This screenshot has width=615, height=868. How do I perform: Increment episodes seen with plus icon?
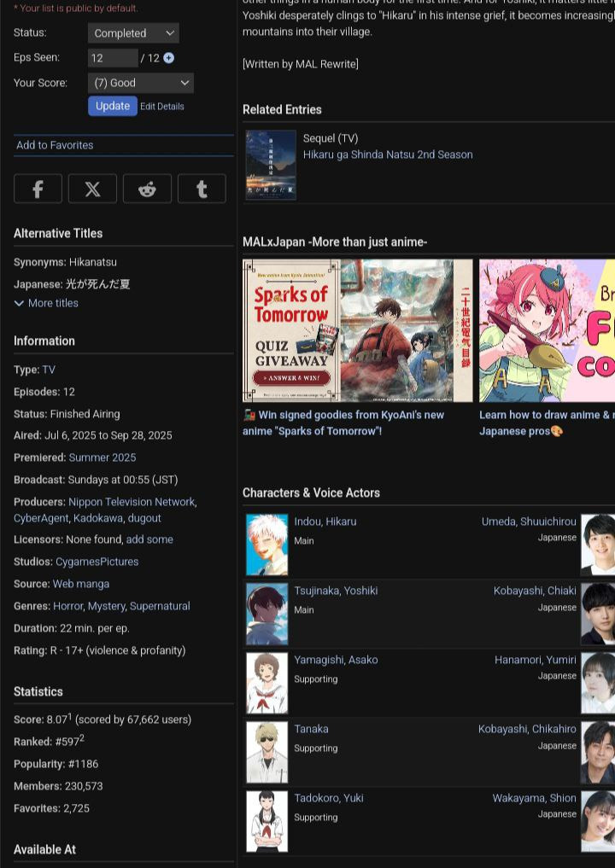point(168,58)
